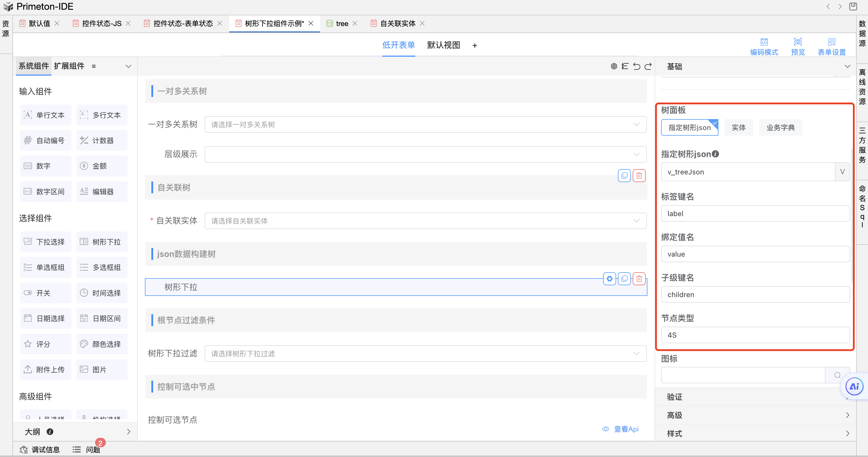Open the 一对多关系树 dropdown
868x457 pixels.
pyautogui.click(x=425, y=125)
